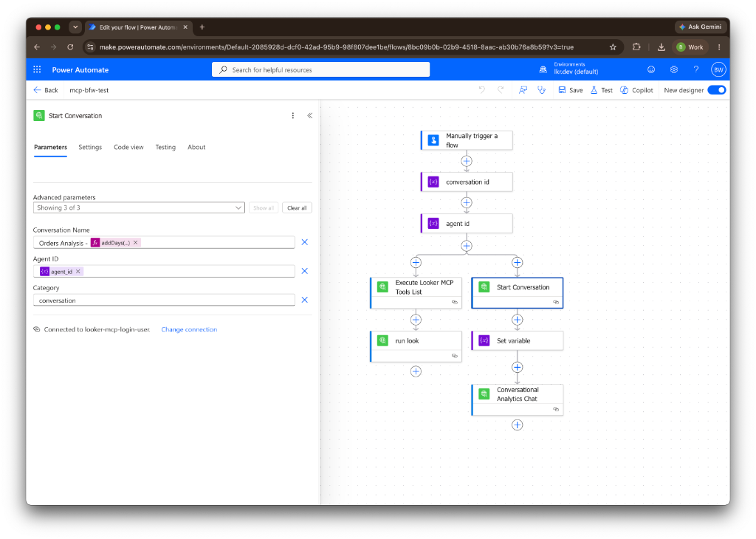Toggle the New designer switch

tap(716, 90)
